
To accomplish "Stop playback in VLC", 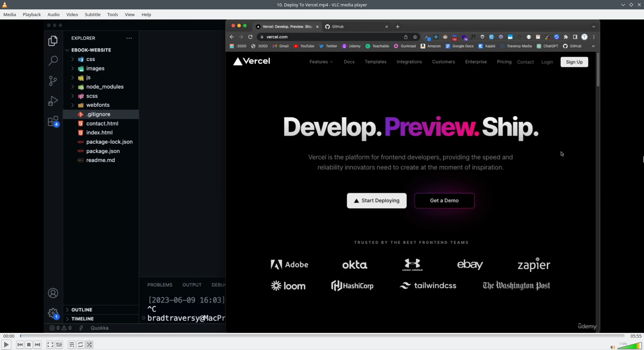I will click(29, 345).
